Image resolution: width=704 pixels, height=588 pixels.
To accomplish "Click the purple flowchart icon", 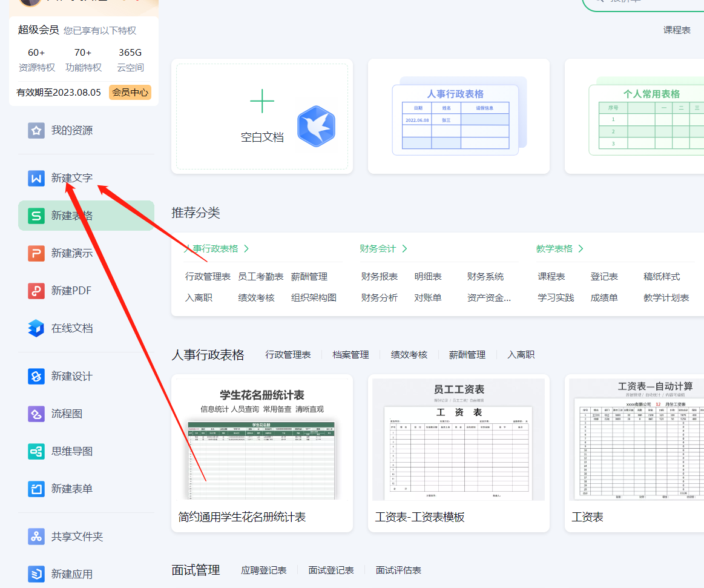I will [x=36, y=414].
